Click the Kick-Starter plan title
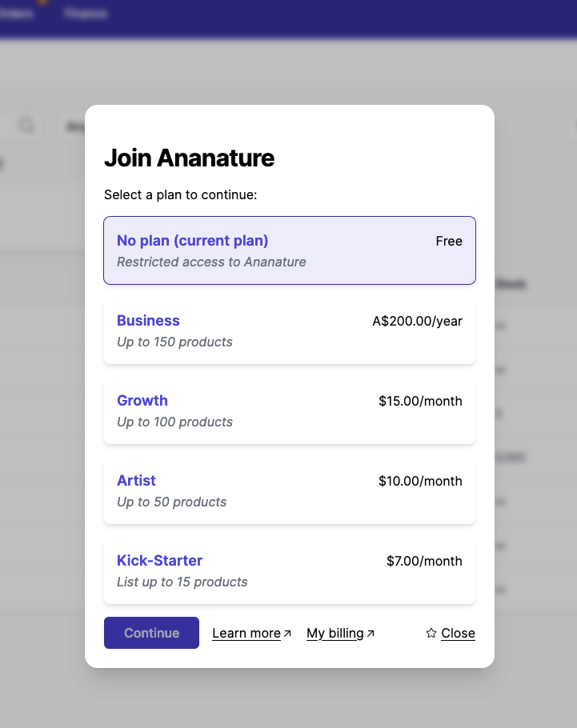Image resolution: width=577 pixels, height=728 pixels. coord(159,560)
